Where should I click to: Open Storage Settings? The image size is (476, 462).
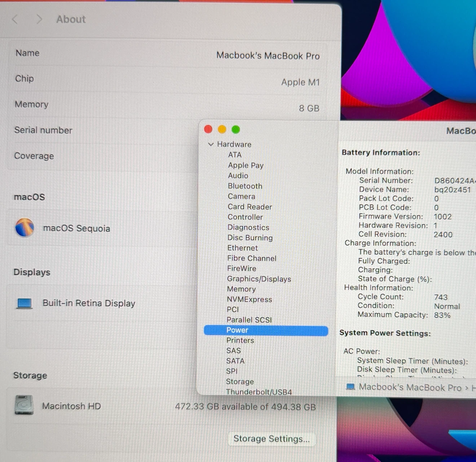click(272, 439)
